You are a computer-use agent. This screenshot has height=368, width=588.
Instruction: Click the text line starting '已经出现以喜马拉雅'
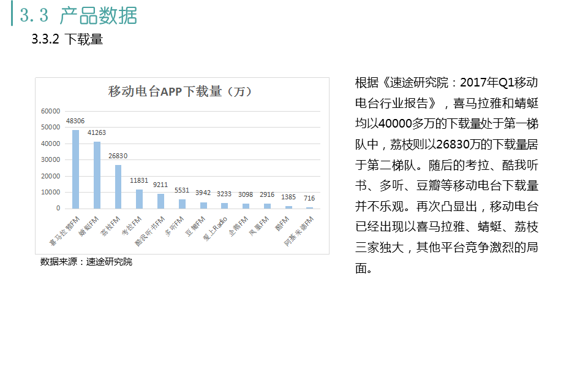(447, 227)
